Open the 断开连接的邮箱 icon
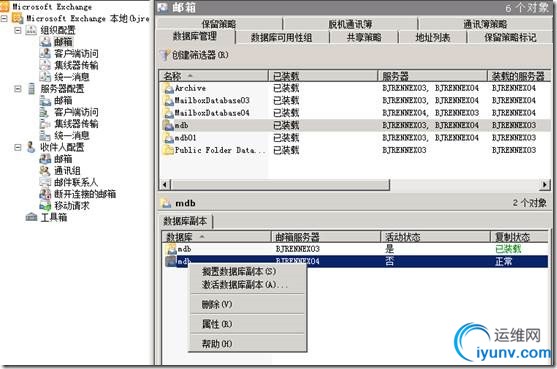The width and height of the screenshot is (557, 369). point(45,194)
